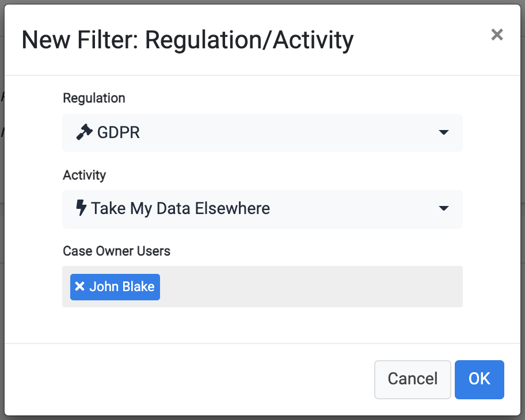Expand the Regulation dropdown arrow
This screenshot has width=525, height=420.
(x=444, y=132)
